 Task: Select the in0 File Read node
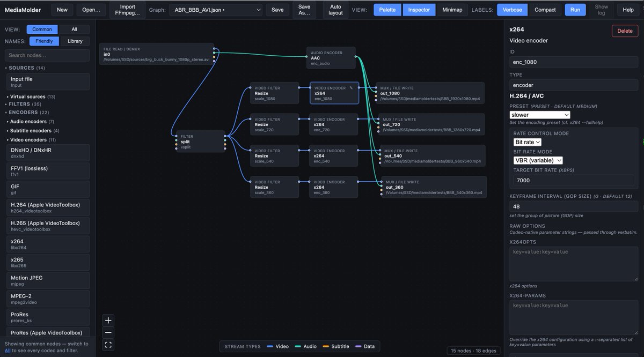click(x=157, y=54)
